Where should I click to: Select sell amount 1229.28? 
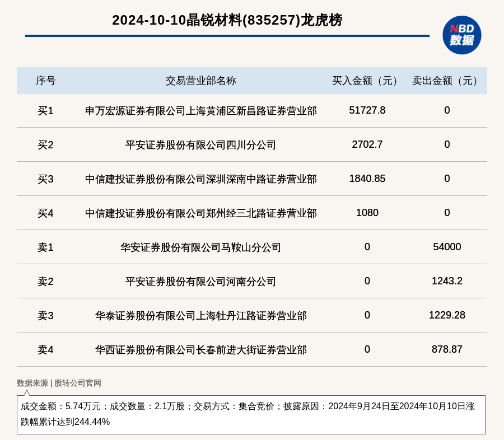[x=447, y=315]
